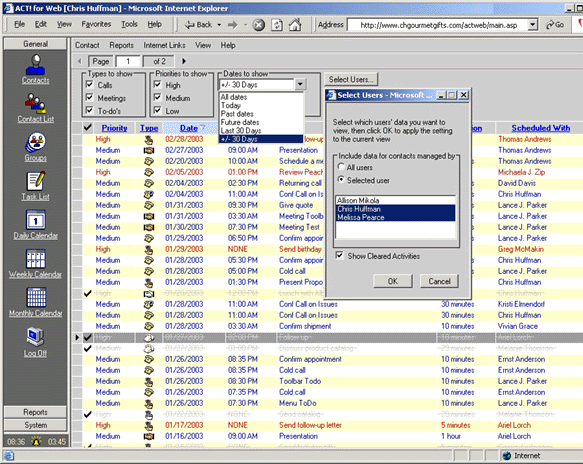Choose Last 30 Days option
The image size is (583, 464).
coord(261,130)
